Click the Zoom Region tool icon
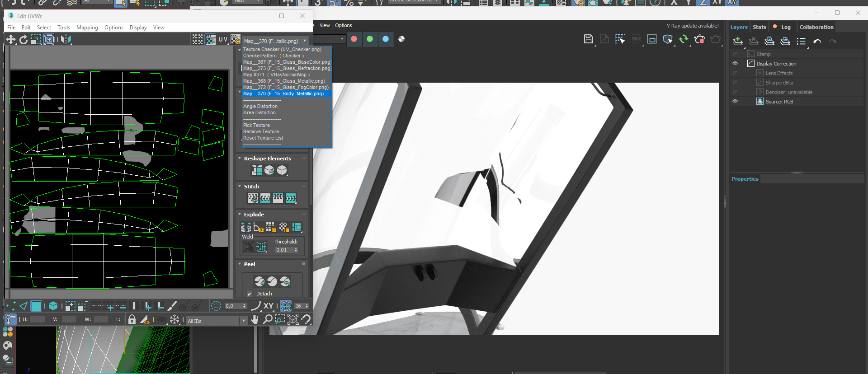The height and width of the screenshot is (374, 868). [x=280, y=319]
